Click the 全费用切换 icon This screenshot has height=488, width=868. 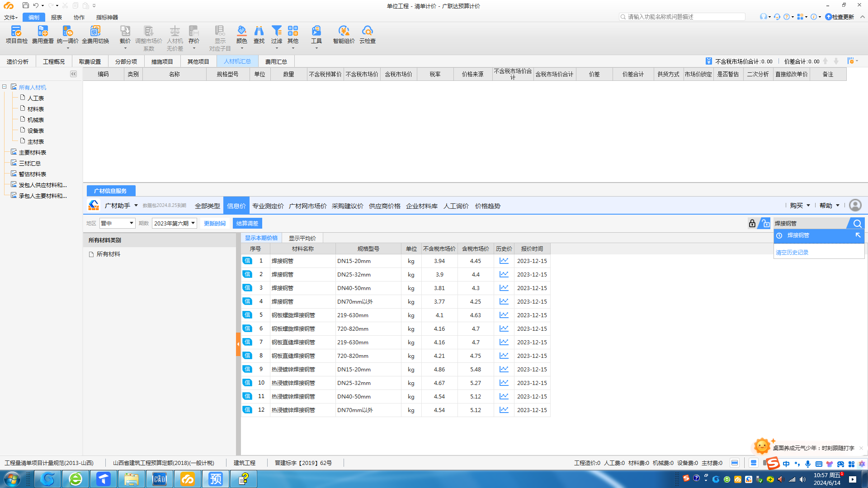point(95,35)
